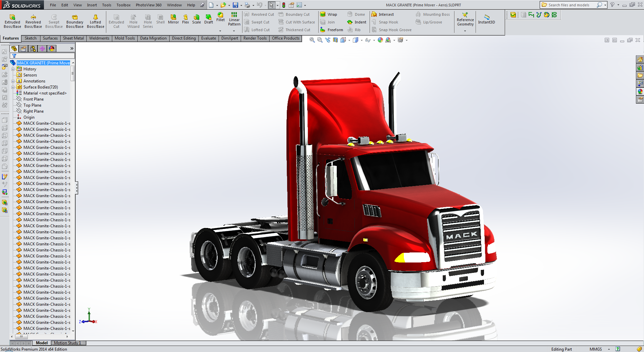Open the Tools menu
Viewport: 644px width, 352px height.
(x=107, y=5)
